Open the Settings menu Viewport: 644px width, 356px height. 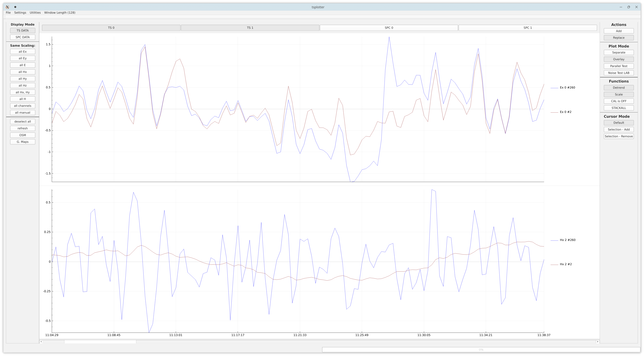coord(20,12)
